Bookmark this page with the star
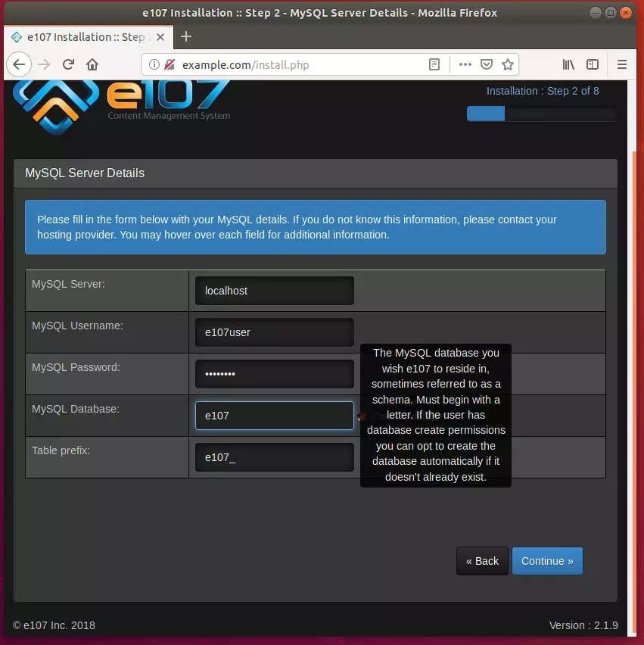This screenshot has height=645, width=644. coord(508,64)
